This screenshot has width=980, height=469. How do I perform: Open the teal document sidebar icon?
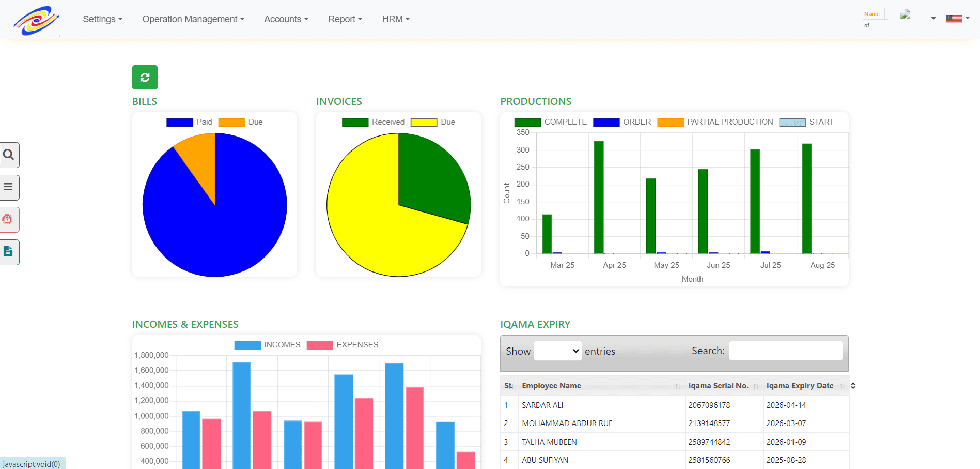[x=9, y=252]
